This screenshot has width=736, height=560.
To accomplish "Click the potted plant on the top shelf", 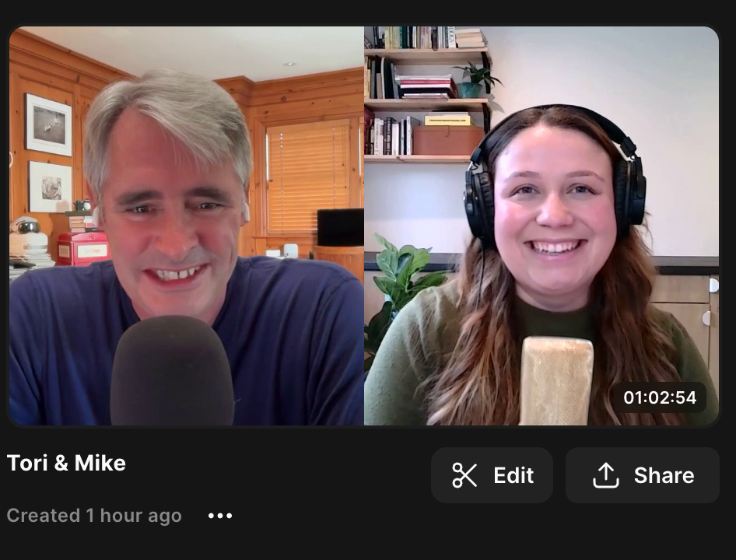I will 475,79.
